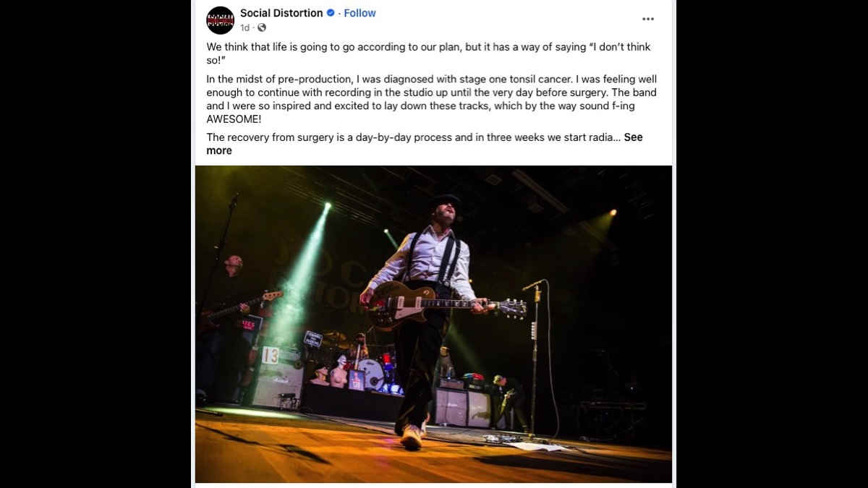This screenshot has height=488, width=868.
Task: Click the public globe audience icon
Action: click(x=262, y=27)
